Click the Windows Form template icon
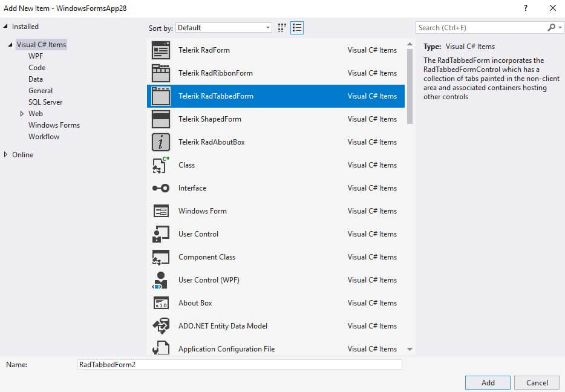Screen dimensions: 565x392 coord(160,211)
